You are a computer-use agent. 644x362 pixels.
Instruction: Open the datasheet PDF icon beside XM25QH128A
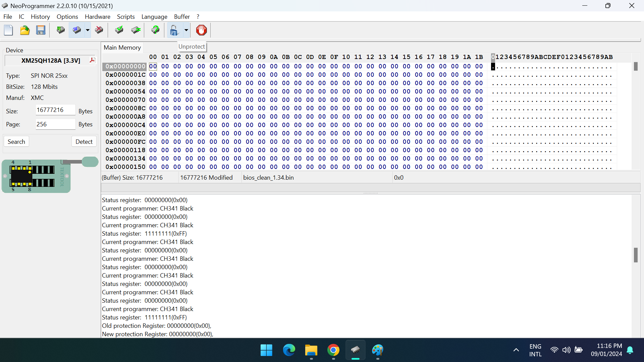[x=92, y=60]
